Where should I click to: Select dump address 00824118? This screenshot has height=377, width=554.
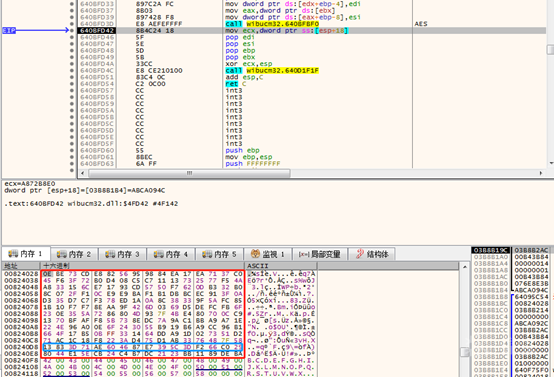click(21, 373)
